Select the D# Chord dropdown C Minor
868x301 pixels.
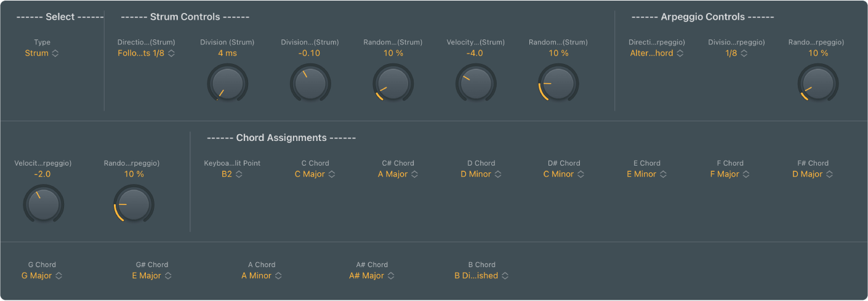[x=563, y=174]
